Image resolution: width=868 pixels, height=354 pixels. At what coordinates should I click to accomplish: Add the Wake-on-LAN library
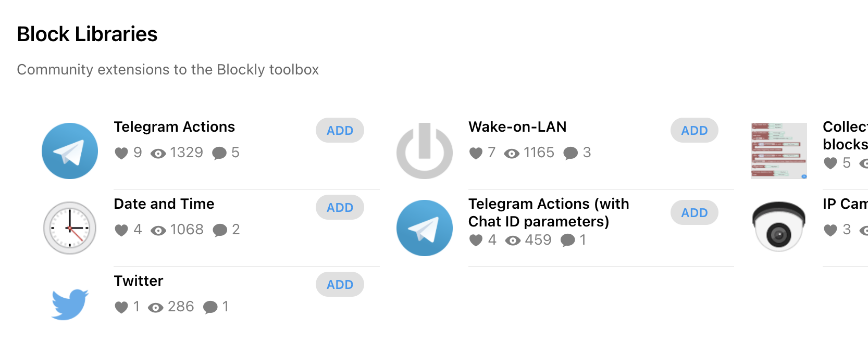tap(694, 131)
